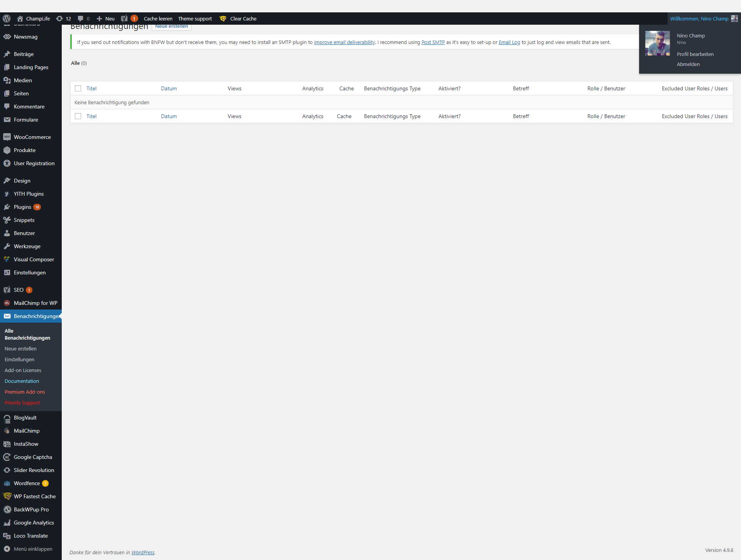Screen dimensions: 741x560
Task: Click the Neue erstellen button beside title
Action: pyautogui.click(x=171, y=27)
